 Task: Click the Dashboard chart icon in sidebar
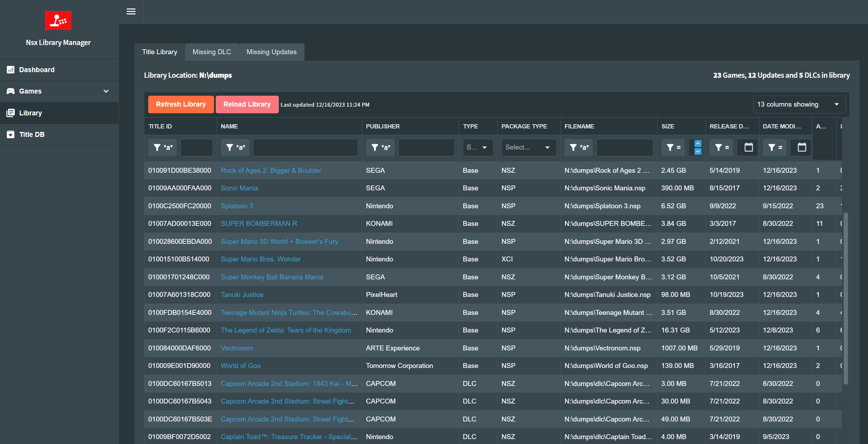pos(11,70)
